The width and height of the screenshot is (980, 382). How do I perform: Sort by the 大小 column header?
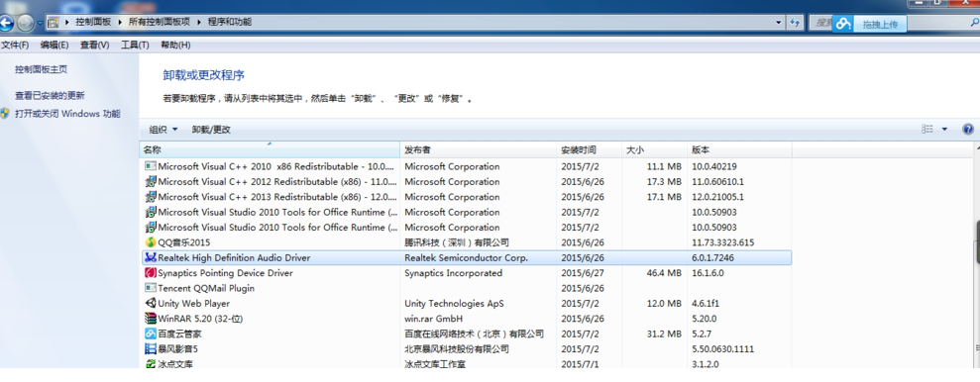pos(654,150)
